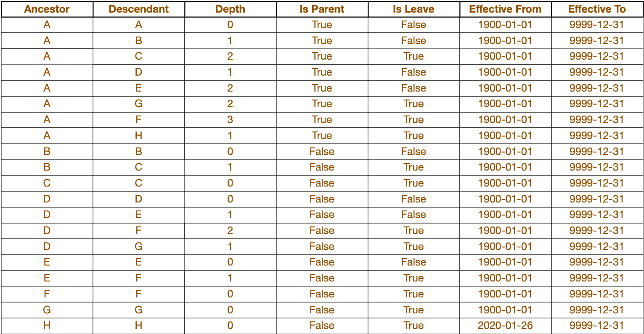Click the Depth cell showing 3
This screenshot has width=644, height=334.
click(230, 120)
